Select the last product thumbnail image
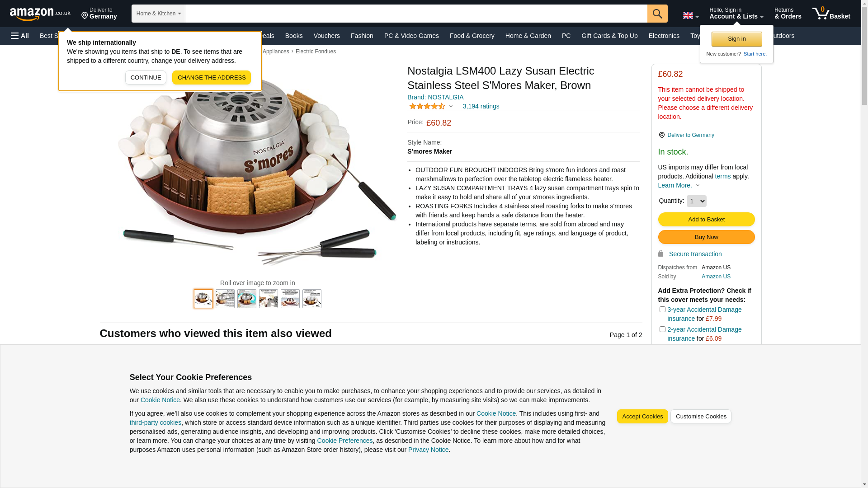This screenshot has width=868, height=488. click(312, 299)
